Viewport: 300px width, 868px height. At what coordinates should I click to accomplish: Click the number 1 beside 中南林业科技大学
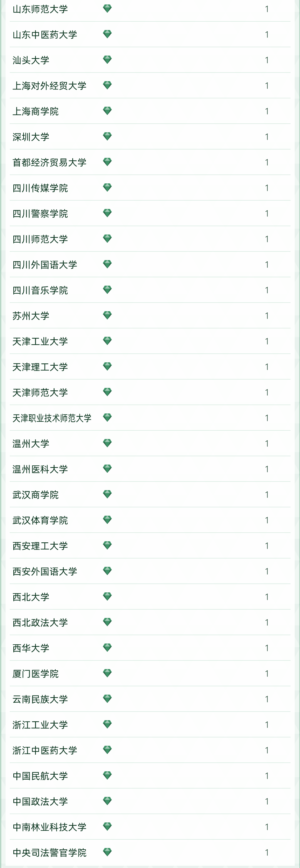(267, 827)
